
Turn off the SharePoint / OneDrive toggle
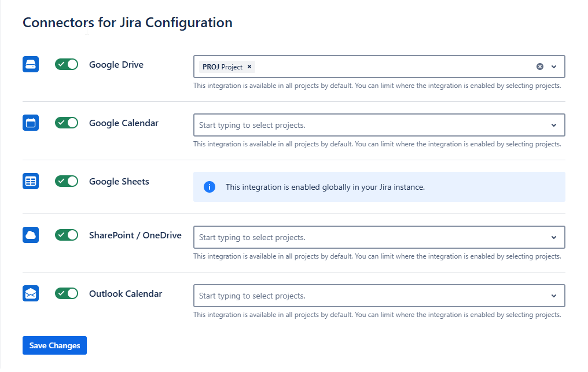67,235
